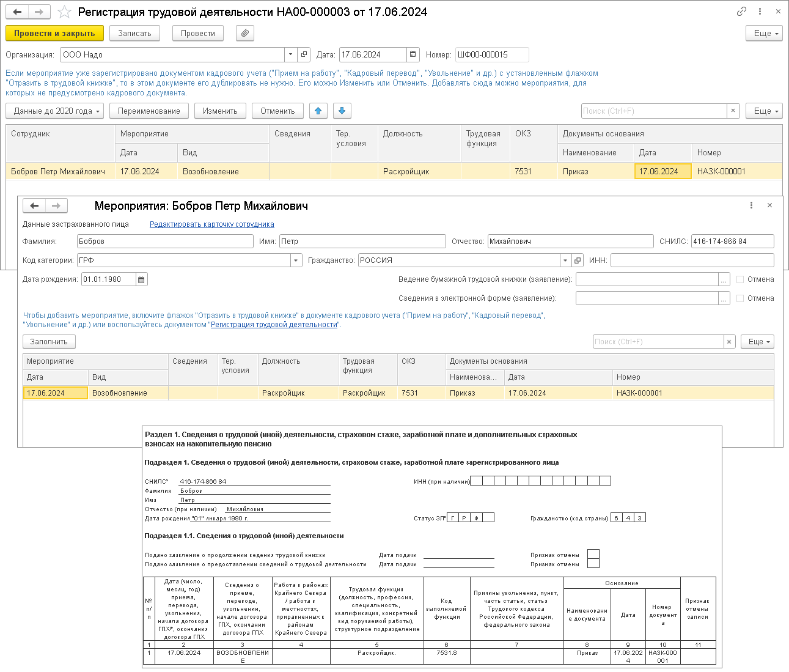This screenshot has height=672, width=789.
Task: Open Гражданство РОССИЯ card icon
Action: [x=578, y=260]
